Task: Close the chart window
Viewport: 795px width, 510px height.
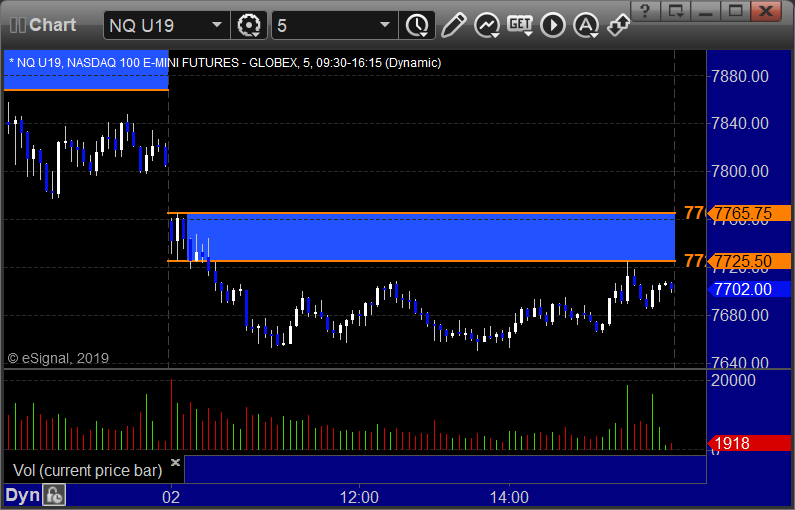Action: (766, 11)
